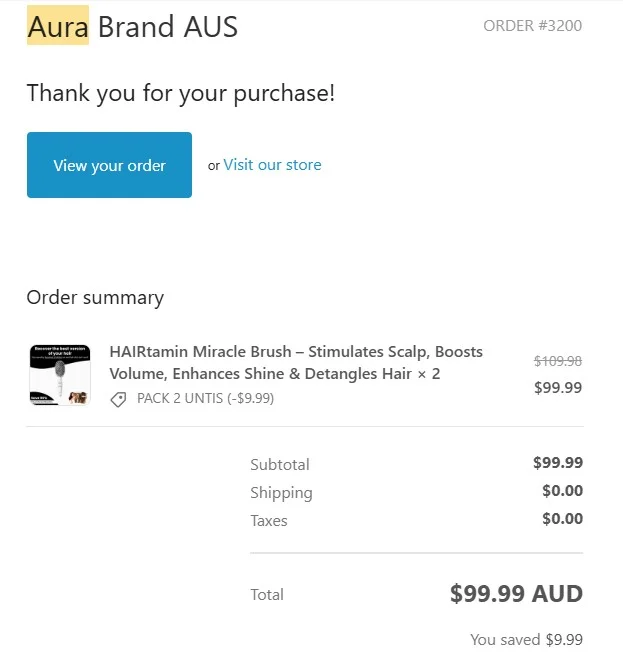This screenshot has width=623, height=662.
Task: Click the Thank you for your purchase heading
Action: pyautogui.click(x=180, y=93)
